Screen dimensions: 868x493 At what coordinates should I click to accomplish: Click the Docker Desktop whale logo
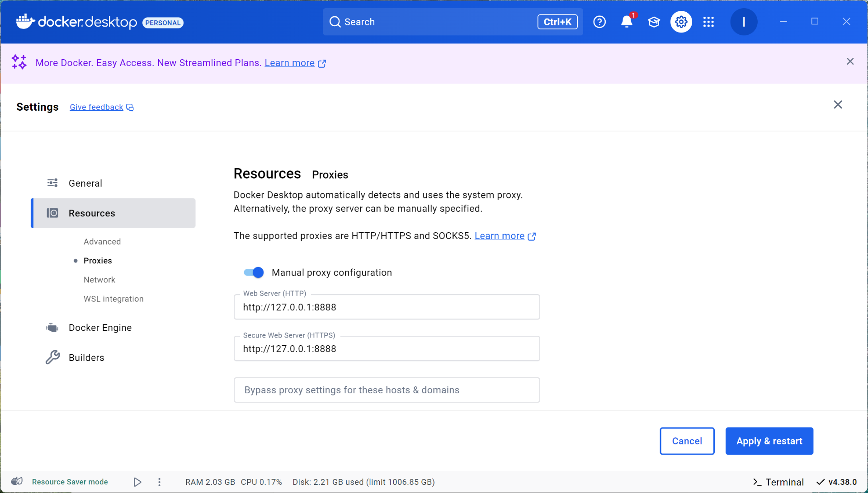coord(26,22)
